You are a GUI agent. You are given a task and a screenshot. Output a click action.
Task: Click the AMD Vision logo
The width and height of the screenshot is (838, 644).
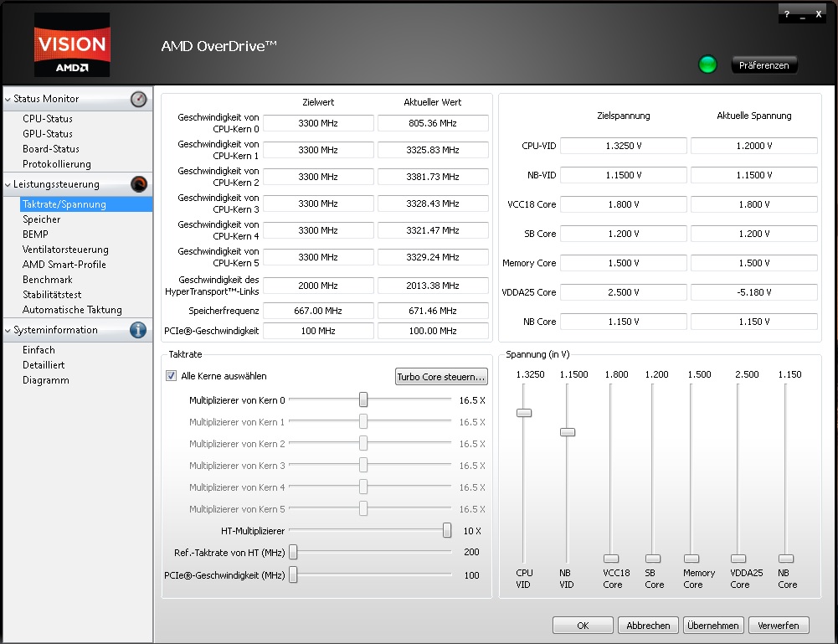click(72, 45)
